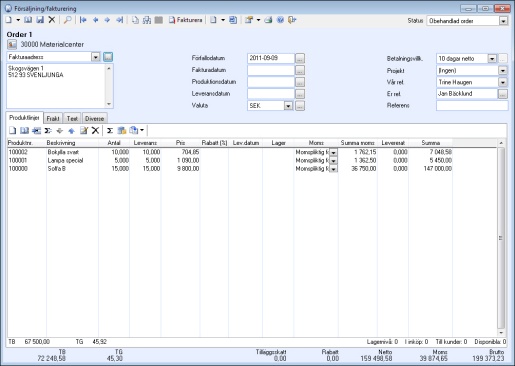
Task: Click the product table vertical scrollbar
Action: (x=501, y=238)
